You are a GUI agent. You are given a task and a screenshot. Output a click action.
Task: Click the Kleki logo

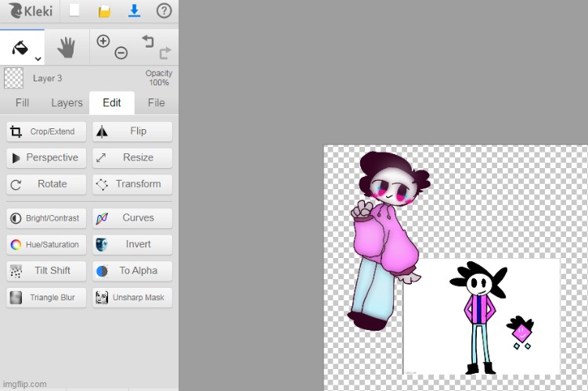pyautogui.click(x=29, y=11)
